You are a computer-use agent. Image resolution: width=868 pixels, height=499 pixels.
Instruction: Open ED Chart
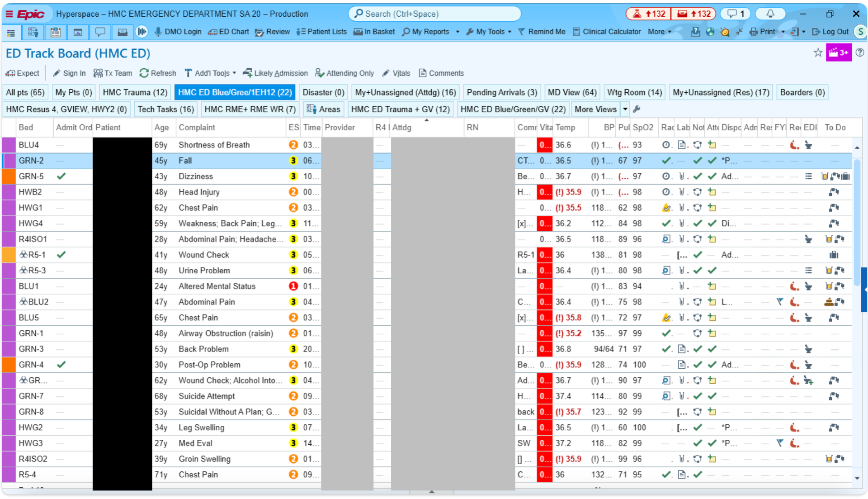[228, 32]
